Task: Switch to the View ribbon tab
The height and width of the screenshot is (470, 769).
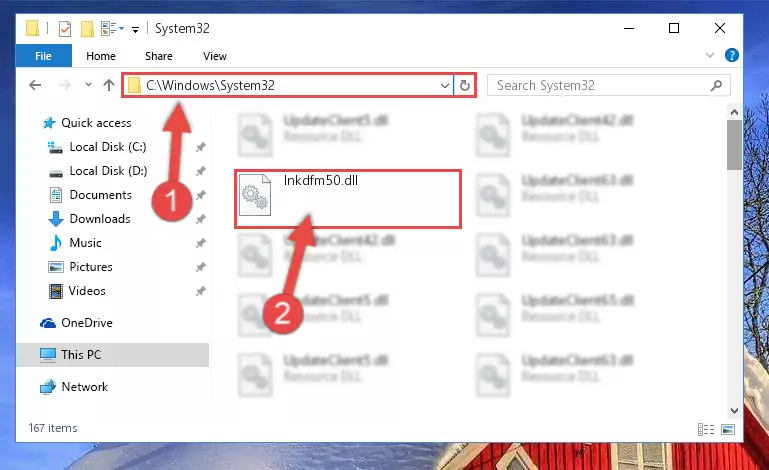Action: tap(215, 56)
